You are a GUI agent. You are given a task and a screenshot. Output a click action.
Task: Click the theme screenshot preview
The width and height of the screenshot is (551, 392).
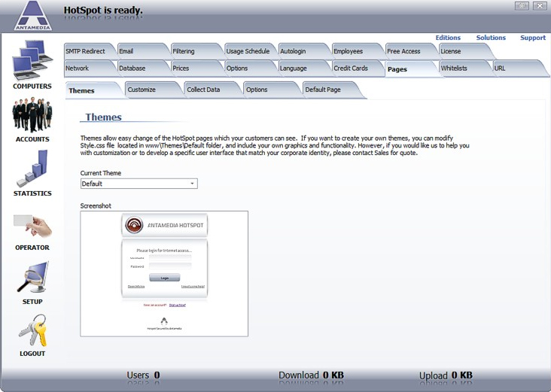tap(164, 274)
